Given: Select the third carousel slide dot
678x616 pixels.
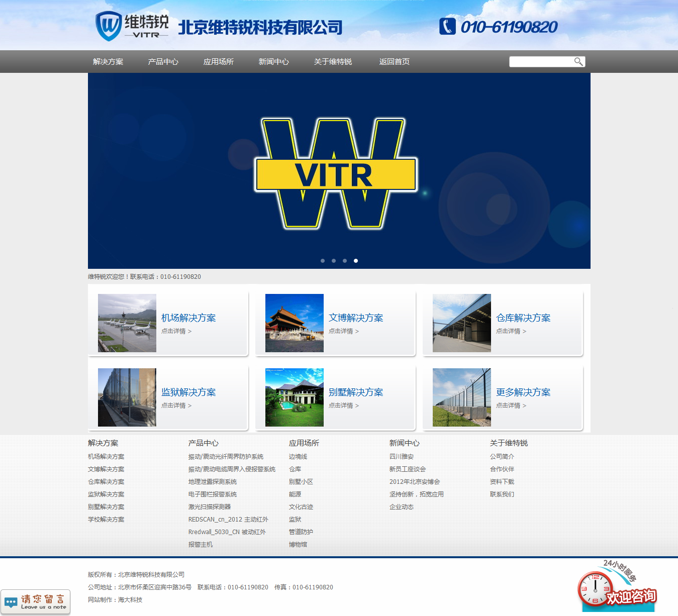Looking at the screenshot, I should (345, 261).
